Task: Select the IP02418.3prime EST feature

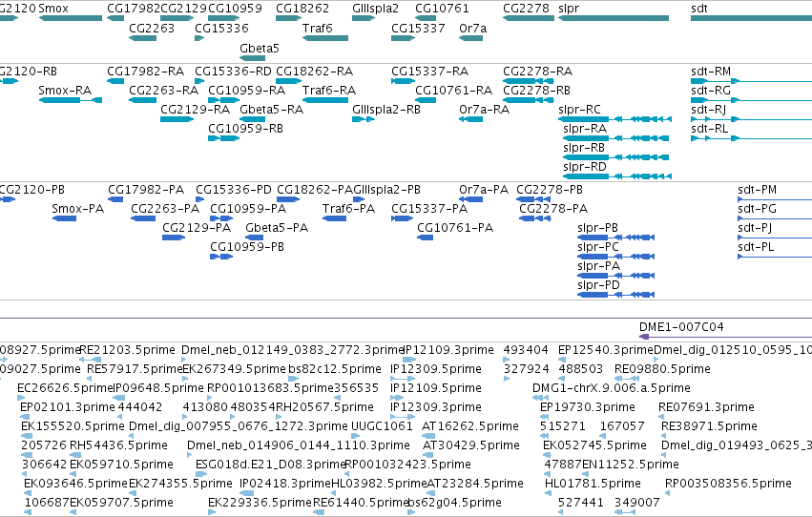Action: point(246,494)
